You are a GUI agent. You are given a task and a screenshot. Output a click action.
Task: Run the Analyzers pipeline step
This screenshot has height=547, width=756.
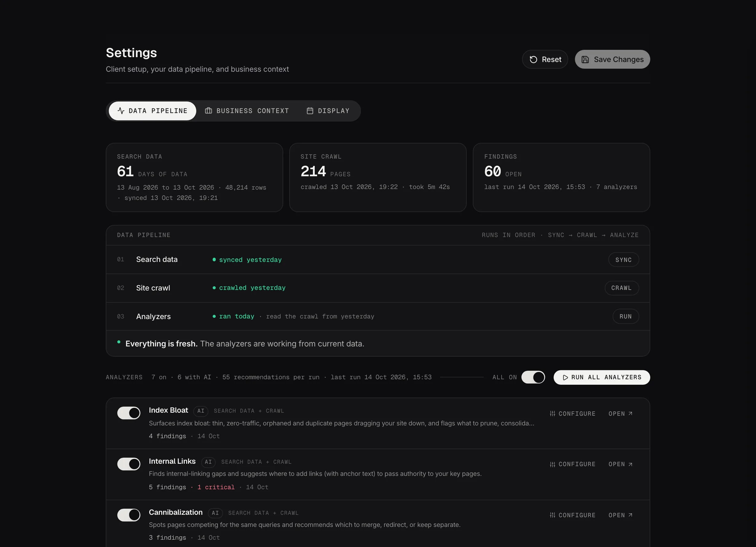pos(625,316)
